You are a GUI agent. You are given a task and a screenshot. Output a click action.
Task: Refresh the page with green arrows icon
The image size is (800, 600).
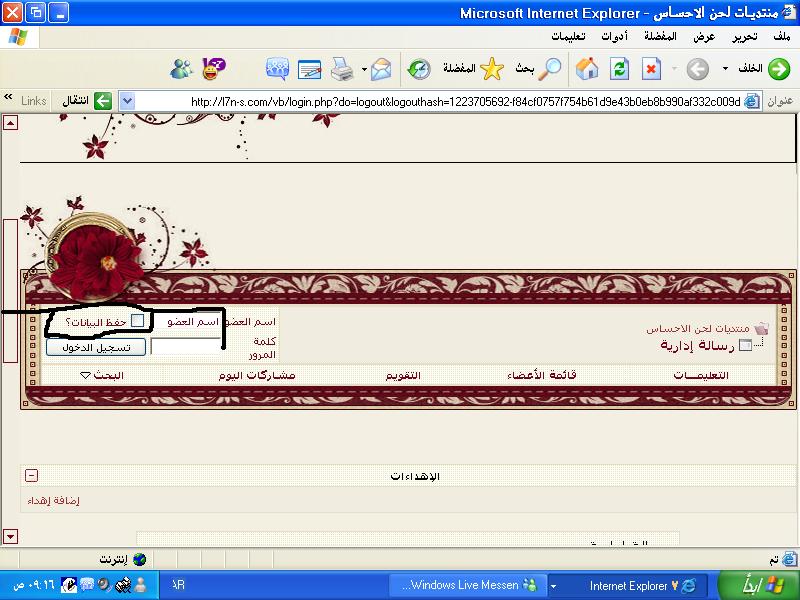(619, 69)
